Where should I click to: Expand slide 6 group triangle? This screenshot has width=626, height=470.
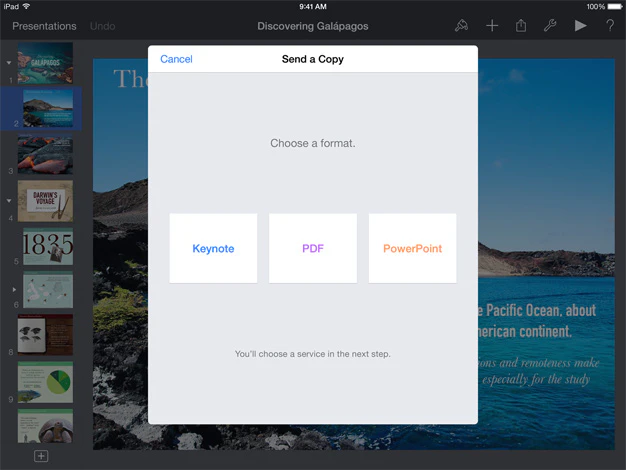(x=14, y=289)
